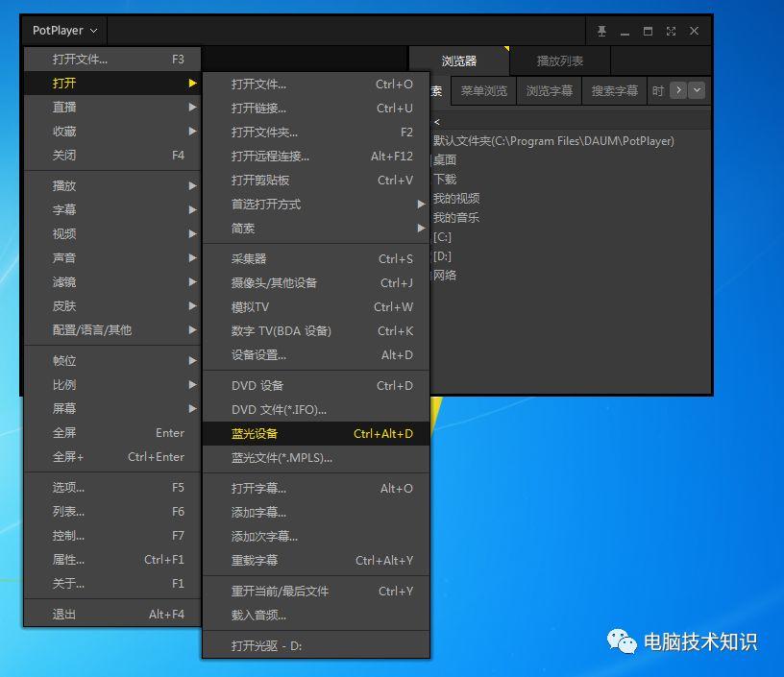The height and width of the screenshot is (677, 784).
Task: Expand the 字幕 submenu
Action: click(x=112, y=210)
